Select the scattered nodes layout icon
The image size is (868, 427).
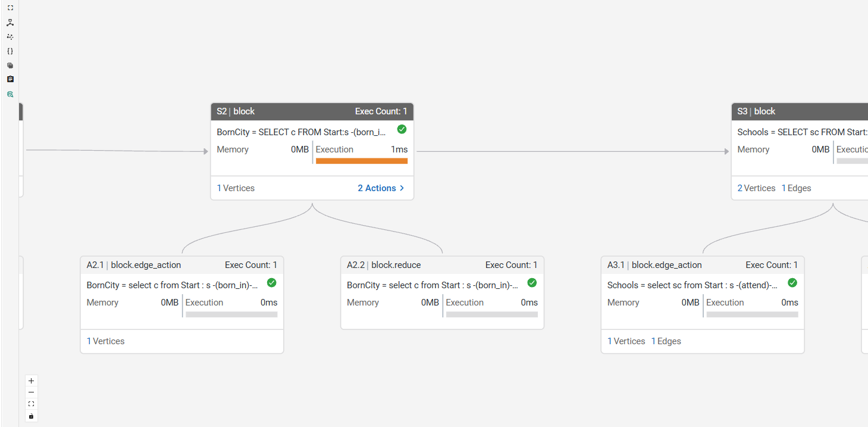(x=10, y=37)
